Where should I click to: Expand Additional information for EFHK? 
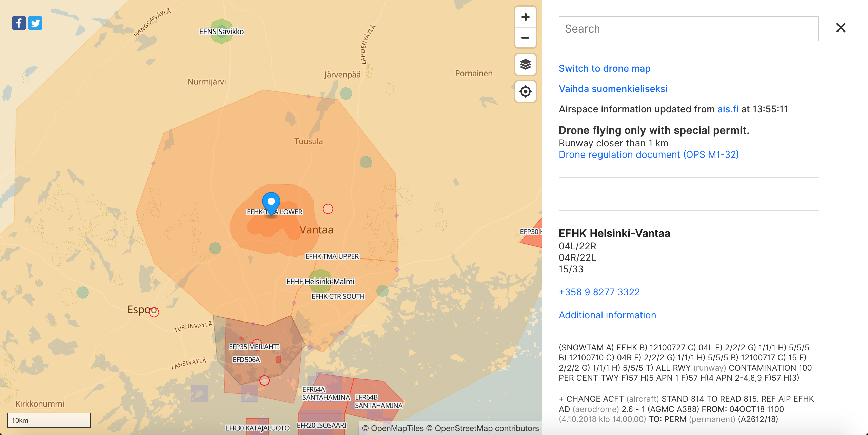(608, 315)
